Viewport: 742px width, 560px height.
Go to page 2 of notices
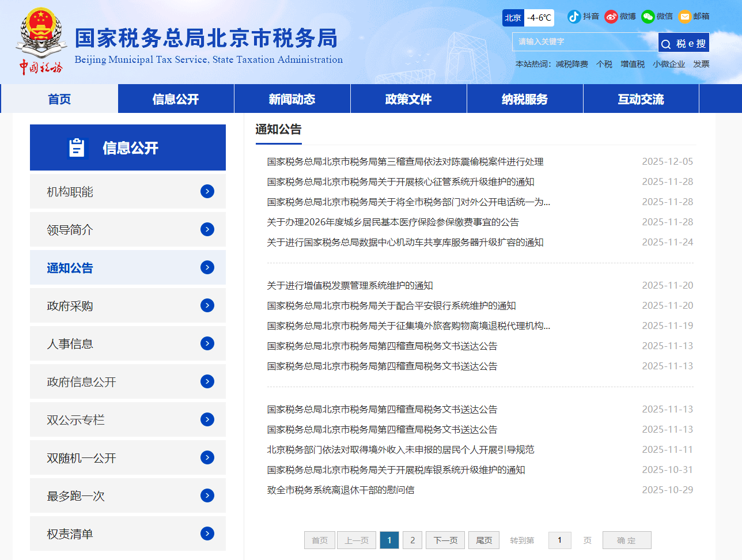(x=412, y=540)
